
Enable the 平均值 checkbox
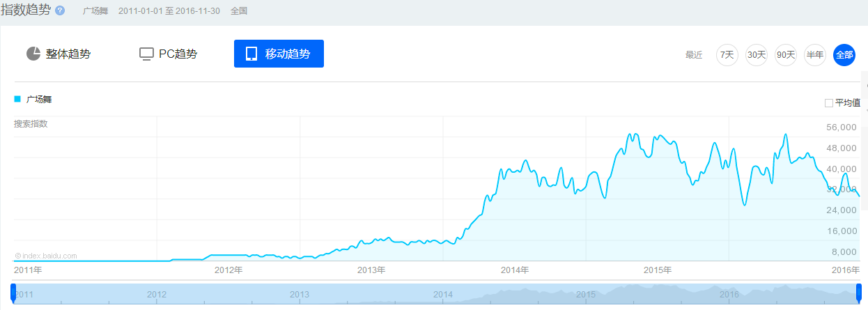click(829, 103)
